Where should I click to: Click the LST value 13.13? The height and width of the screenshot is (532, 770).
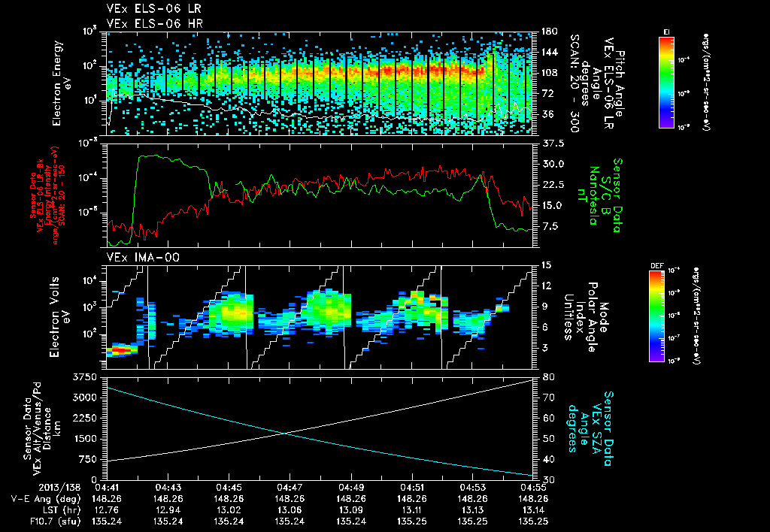(x=473, y=510)
